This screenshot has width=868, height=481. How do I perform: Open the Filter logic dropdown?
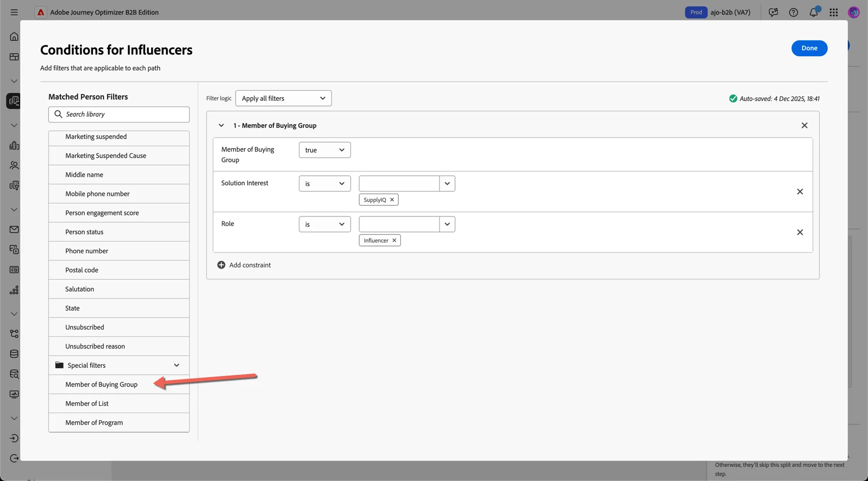(x=283, y=98)
